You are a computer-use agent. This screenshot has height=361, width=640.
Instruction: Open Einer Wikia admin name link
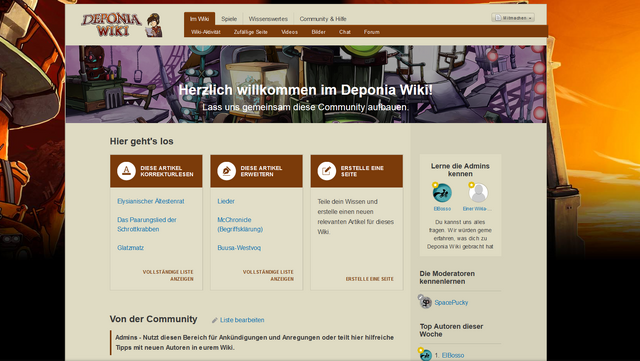coord(477,209)
